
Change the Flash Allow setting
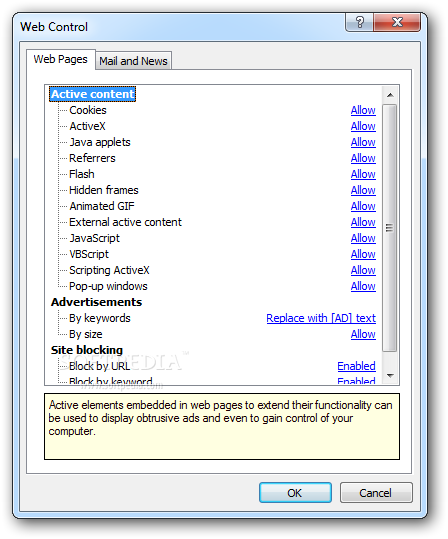(363, 174)
